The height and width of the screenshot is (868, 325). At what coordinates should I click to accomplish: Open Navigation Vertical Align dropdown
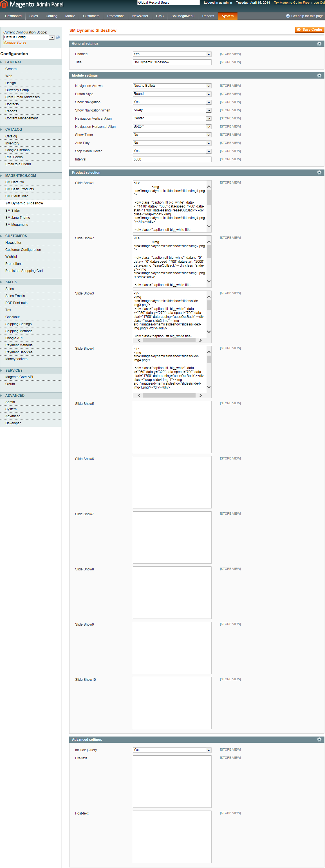(172, 118)
